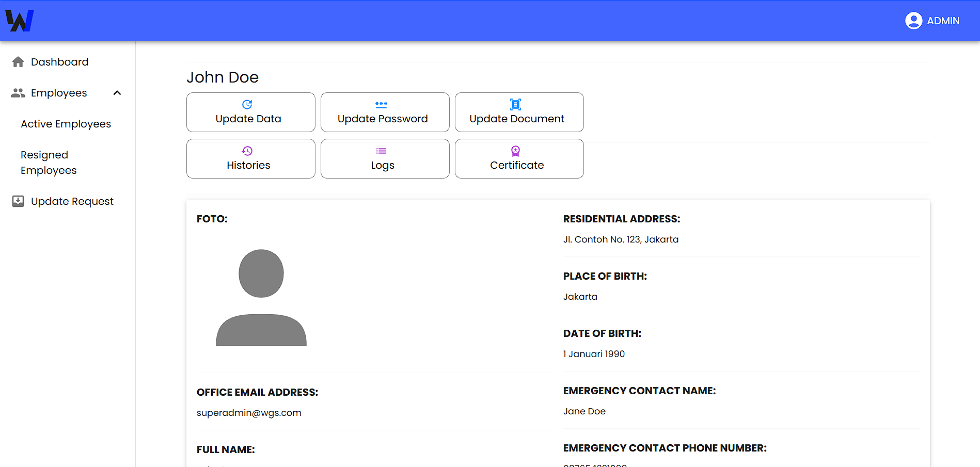Open the Update Request page
Viewport: 980px width, 467px height.
(72, 201)
